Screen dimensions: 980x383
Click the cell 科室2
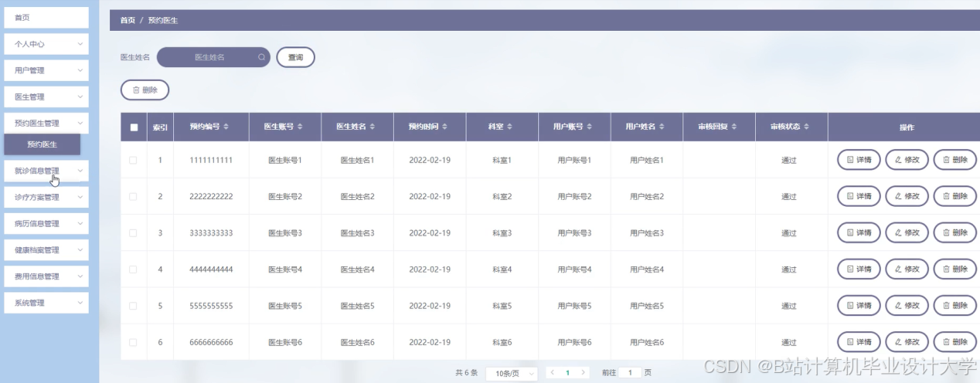pyautogui.click(x=502, y=197)
